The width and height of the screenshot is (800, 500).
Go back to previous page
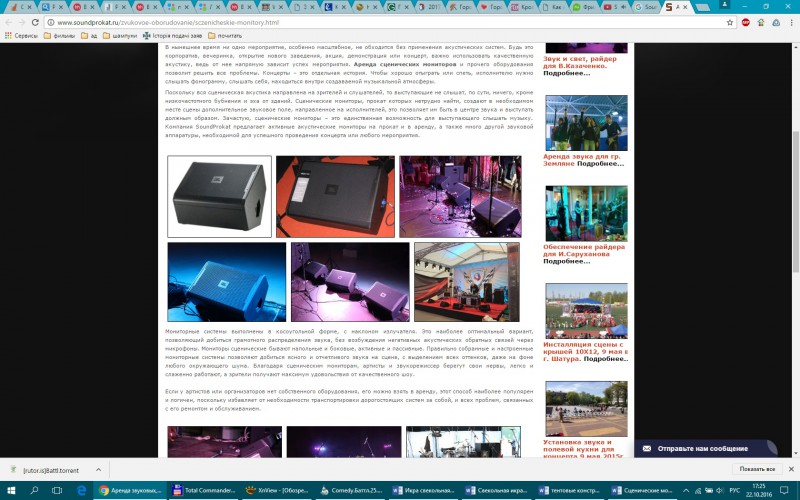click(8, 22)
